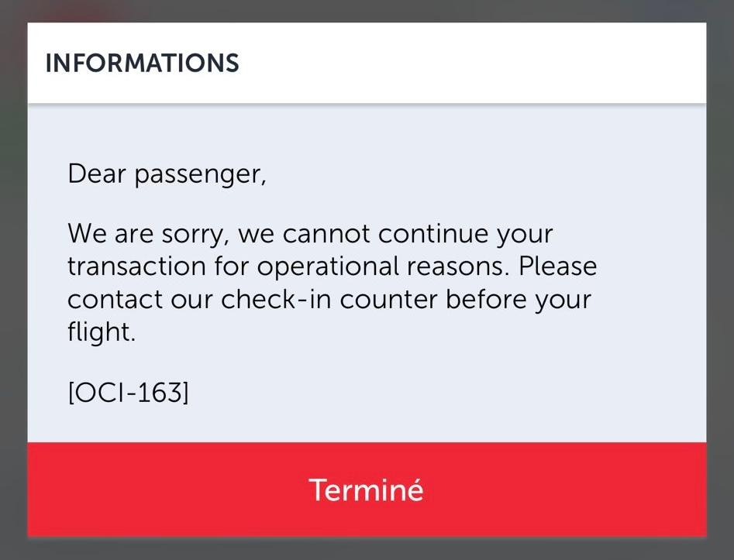The image size is (734, 560).
Task: Tap the dimmed background outside the dialog
Action: coord(12,279)
